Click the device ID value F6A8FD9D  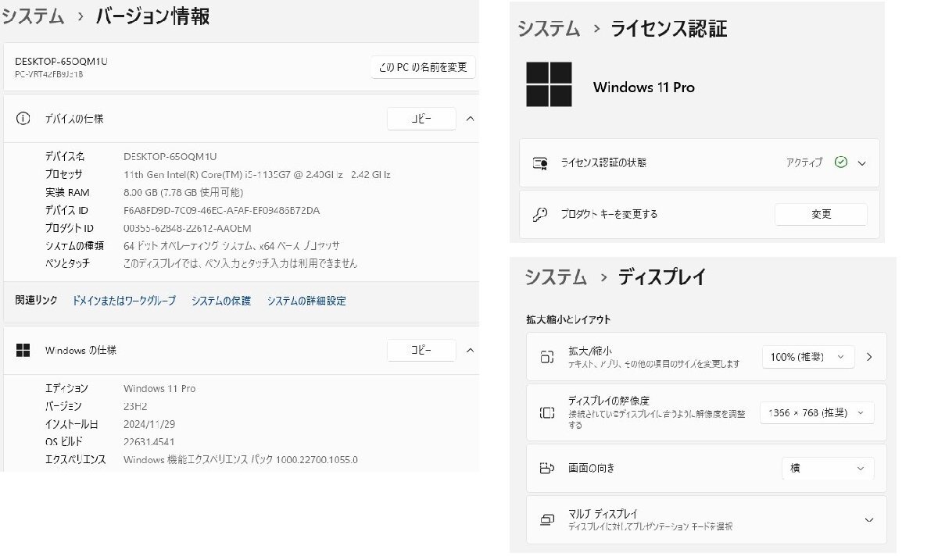tap(221, 211)
